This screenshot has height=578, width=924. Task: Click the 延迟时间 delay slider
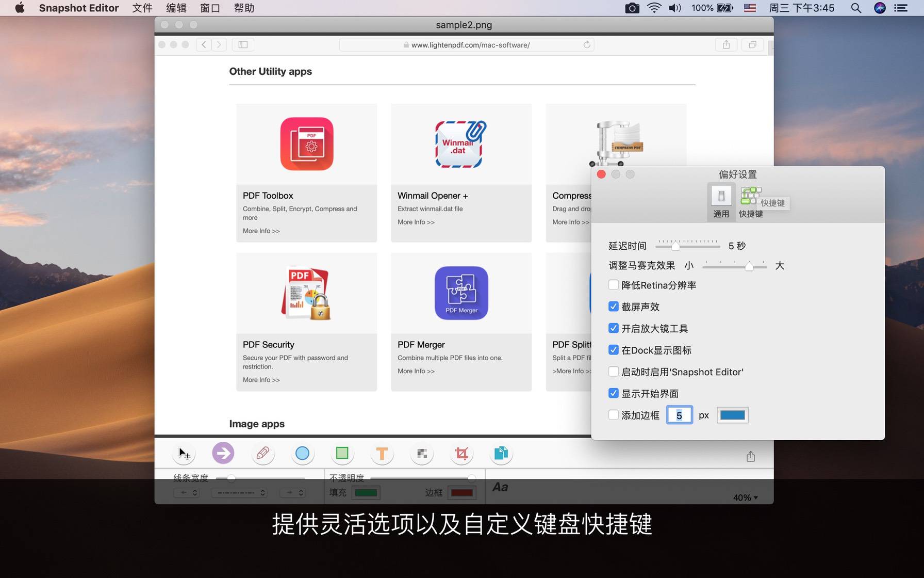tap(688, 245)
